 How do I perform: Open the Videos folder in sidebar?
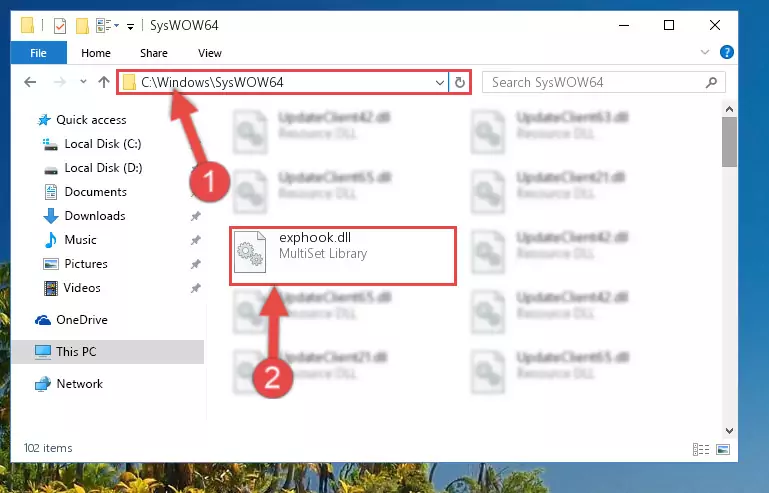[x=82, y=288]
